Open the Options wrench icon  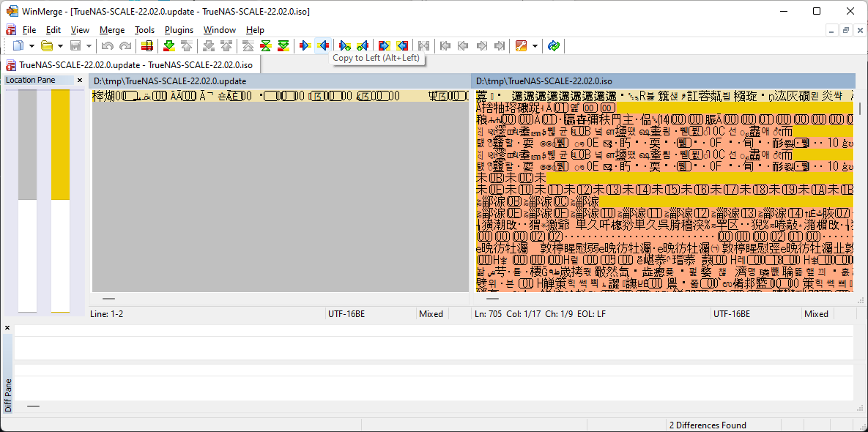click(x=521, y=46)
